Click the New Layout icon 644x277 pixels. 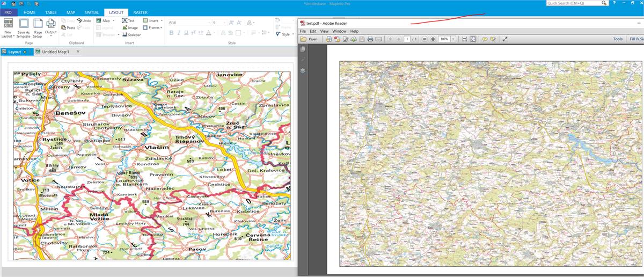point(8,23)
